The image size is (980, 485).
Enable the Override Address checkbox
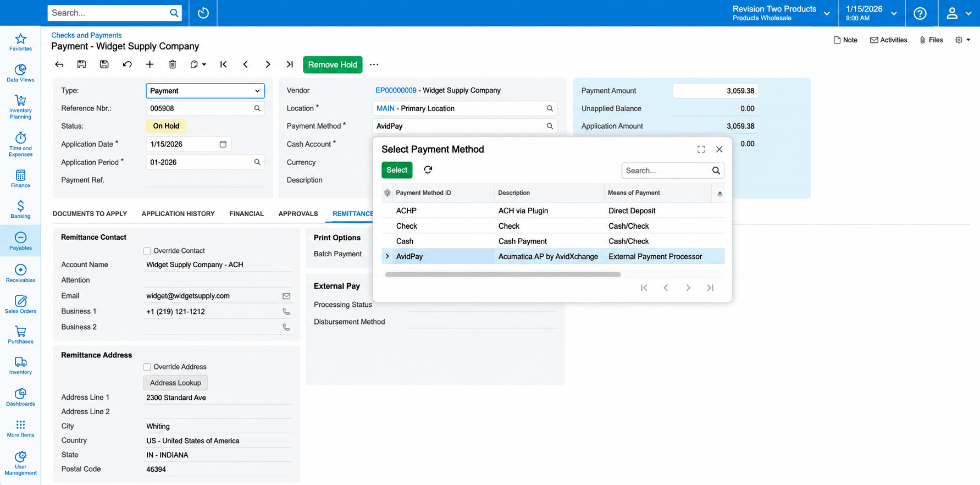click(x=147, y=367)
